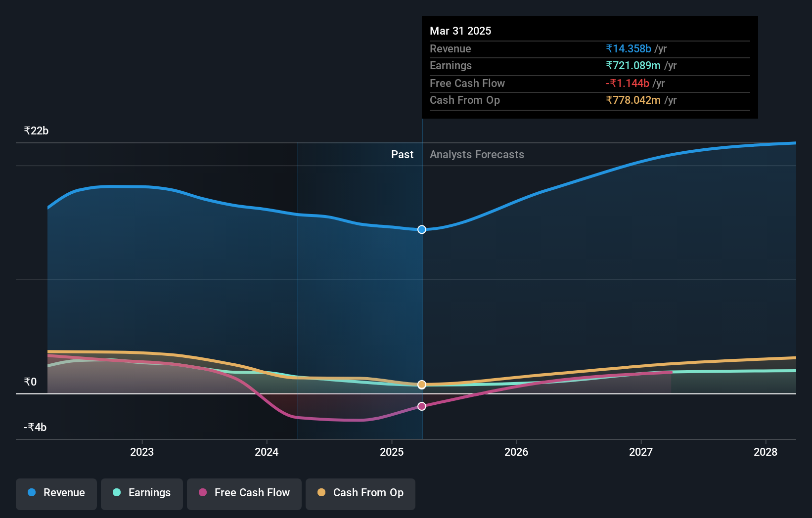Image resolution: width=812 pixels, height=518 pixels.
Task: Click the Analysts Forecasts label
Action: tap(477, 154)
